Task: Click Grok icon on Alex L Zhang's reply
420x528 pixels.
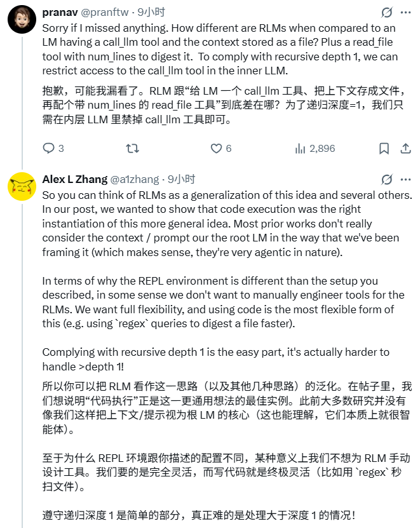Action: click(x=386, y=180)
